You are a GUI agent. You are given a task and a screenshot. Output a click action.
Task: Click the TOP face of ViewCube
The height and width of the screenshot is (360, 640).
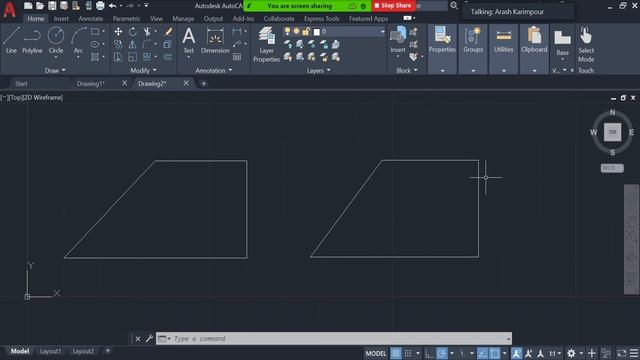612,132
